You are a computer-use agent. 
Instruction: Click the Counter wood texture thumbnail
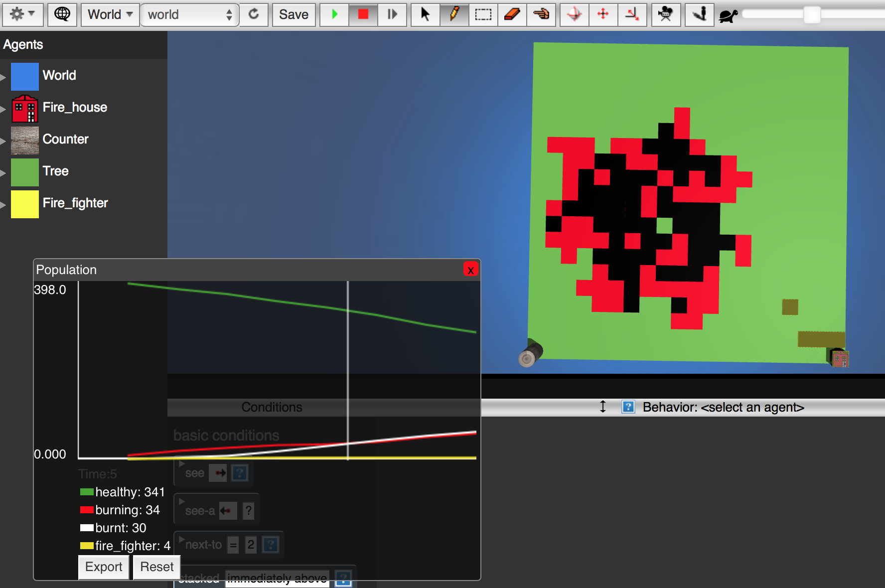pyautogui.click(x=25, y=140)
